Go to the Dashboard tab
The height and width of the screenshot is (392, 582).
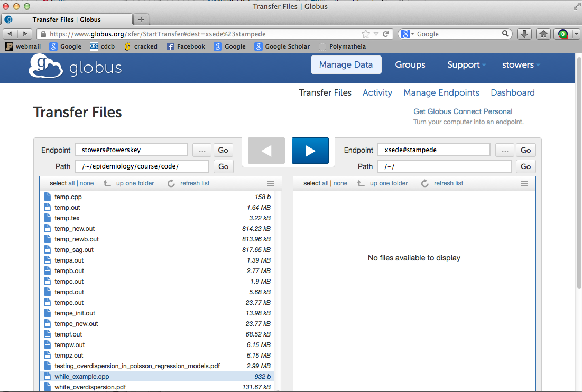pos(513,92)
